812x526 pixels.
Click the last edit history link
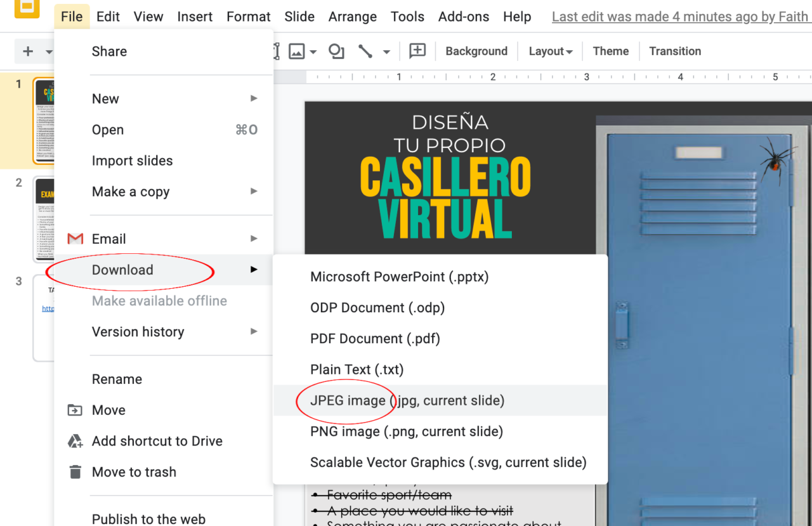(x=678, y=16)
